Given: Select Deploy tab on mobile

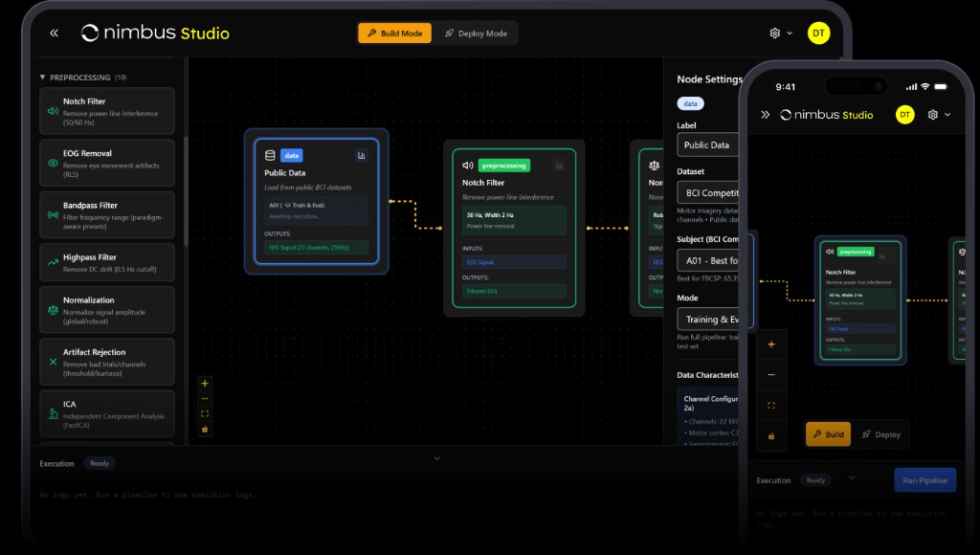Looking at the screenshot, I should coord(881,434).
